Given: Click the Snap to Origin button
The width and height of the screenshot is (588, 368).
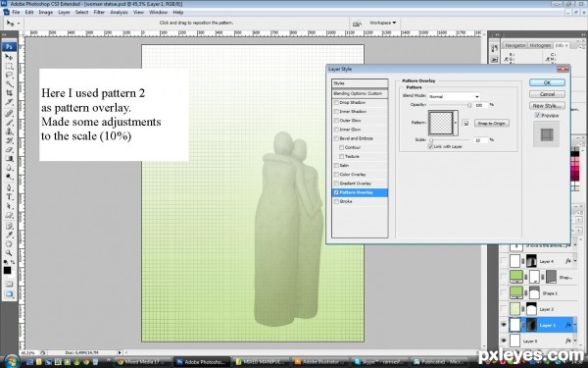Looking at the screenshot, I should point(492,124).
